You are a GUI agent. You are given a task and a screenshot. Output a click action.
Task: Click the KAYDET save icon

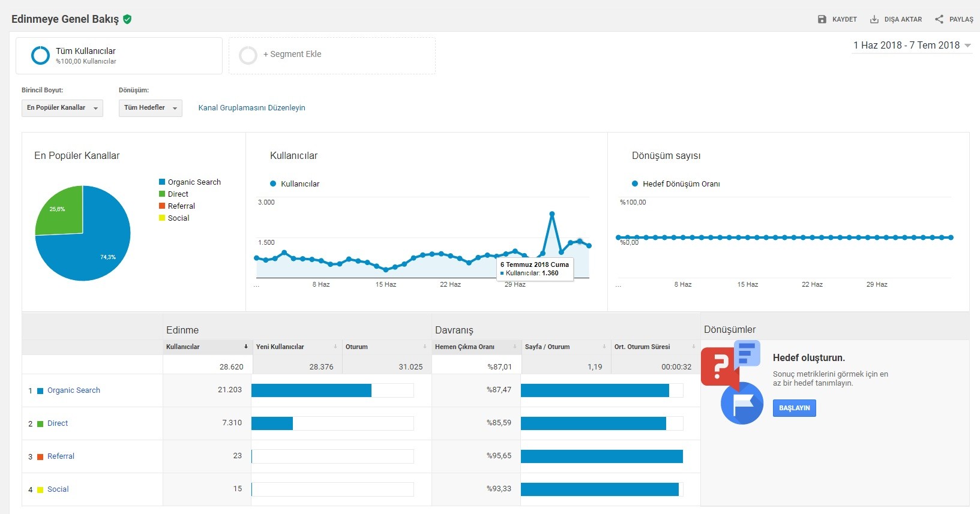click(x=822, y=19)
